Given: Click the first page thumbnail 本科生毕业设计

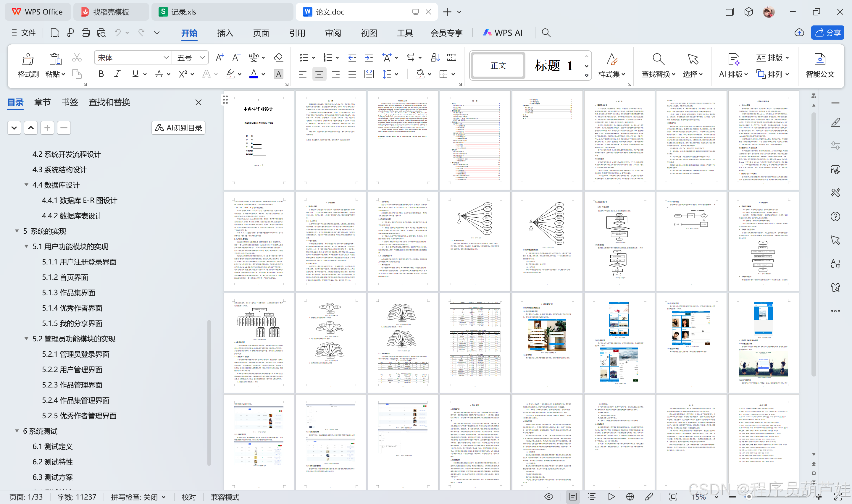Looking at the screenshot, I should point(259,140).
